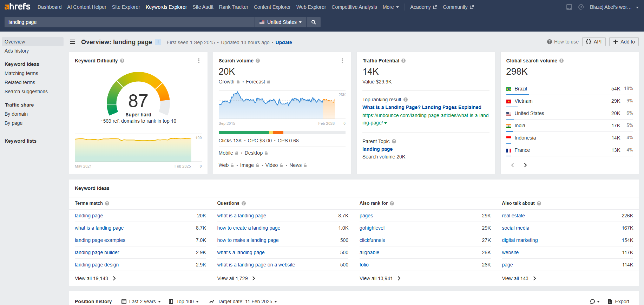Open the hamburger sidebar menu icon
Image resolution: width=644 pixels, height=305 pixels.
[x=72, y=42]
